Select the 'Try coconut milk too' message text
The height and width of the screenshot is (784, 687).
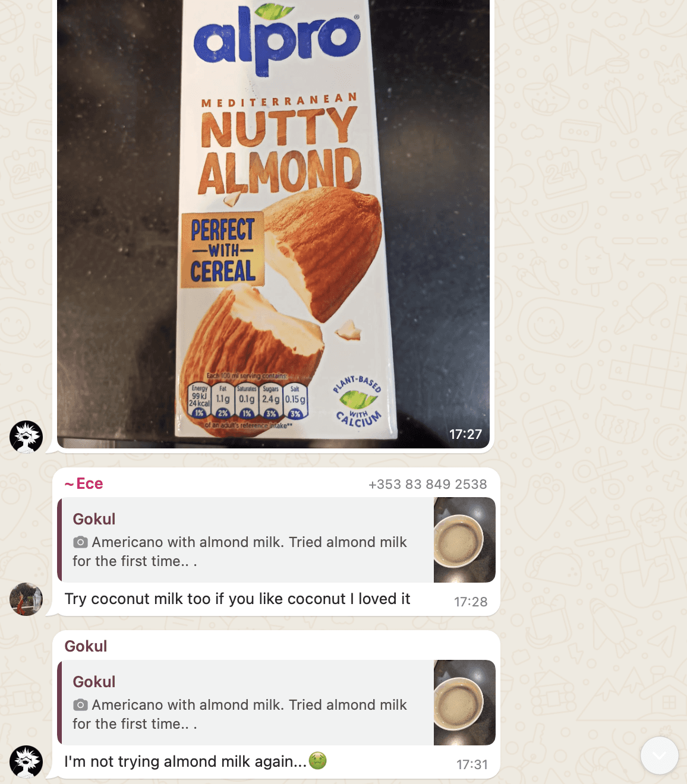[x=237, y=599]
